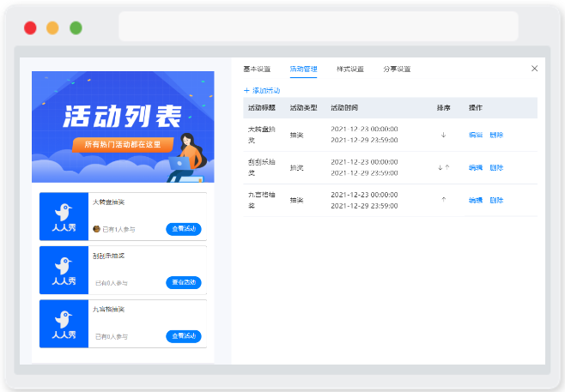Delete the 大转盘抽奖 activity
Image resolution: width=565 pixels, height=392 pixels.
point(496,135)
